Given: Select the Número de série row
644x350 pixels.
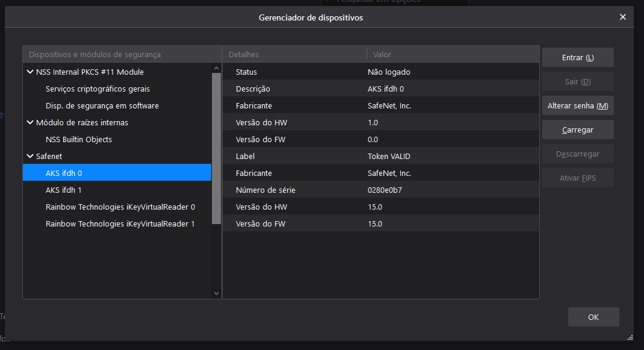Looking at the screenshot, I should [380, 190].
